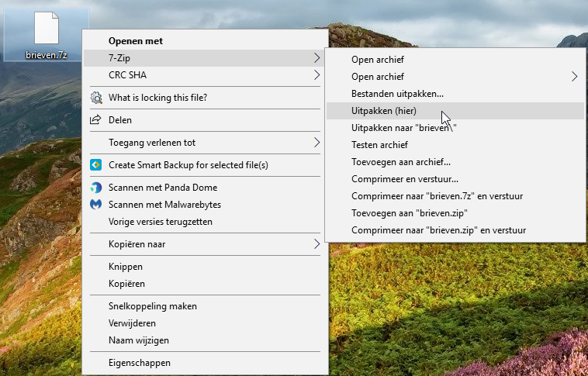Click 'Vorige versies terugzetten' entry
588x376 pixels.
point(161,222)
